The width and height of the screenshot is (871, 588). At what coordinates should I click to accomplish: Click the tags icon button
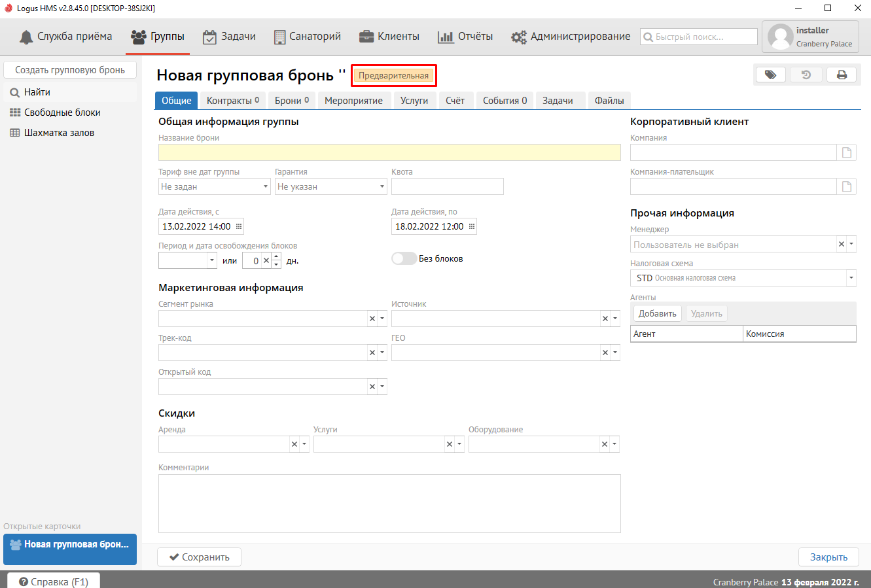coord(770,75)
